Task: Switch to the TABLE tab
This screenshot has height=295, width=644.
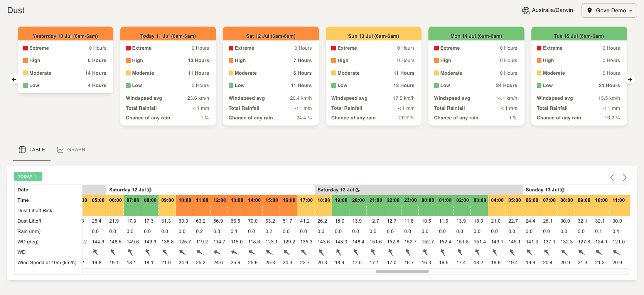Action: 32,150
